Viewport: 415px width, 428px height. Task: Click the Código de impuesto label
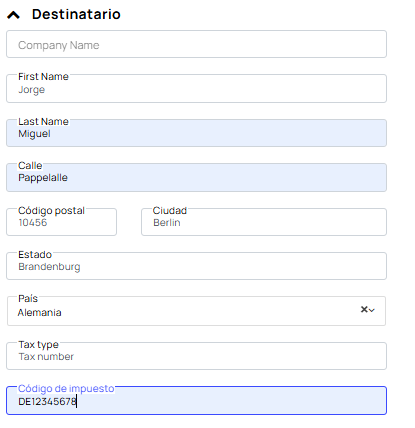(66, 388)
